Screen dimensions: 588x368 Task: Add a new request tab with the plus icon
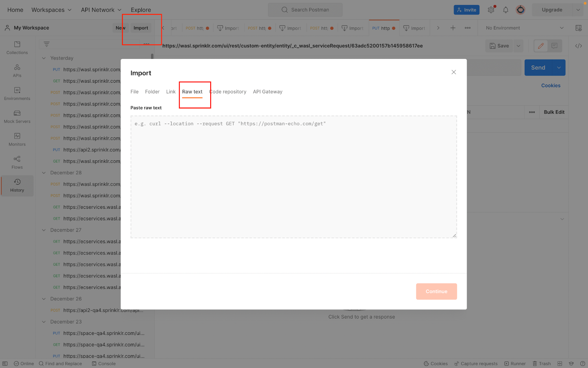point(453,28)
